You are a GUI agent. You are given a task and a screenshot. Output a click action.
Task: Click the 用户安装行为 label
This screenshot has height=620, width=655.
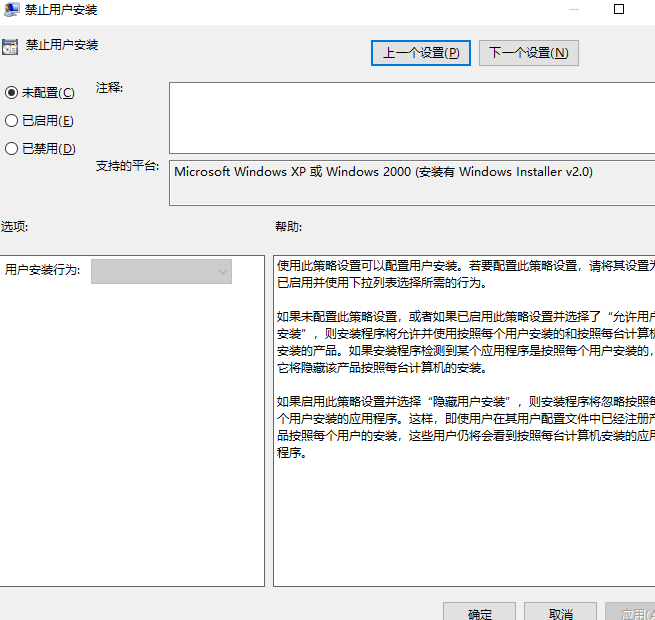tap(43, 271)
